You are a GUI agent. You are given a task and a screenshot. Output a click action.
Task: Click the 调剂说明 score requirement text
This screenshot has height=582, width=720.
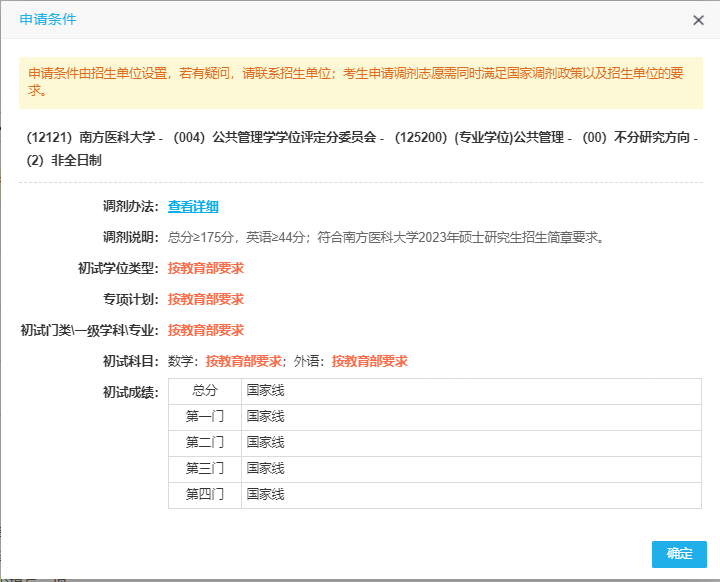click(386, 238)
